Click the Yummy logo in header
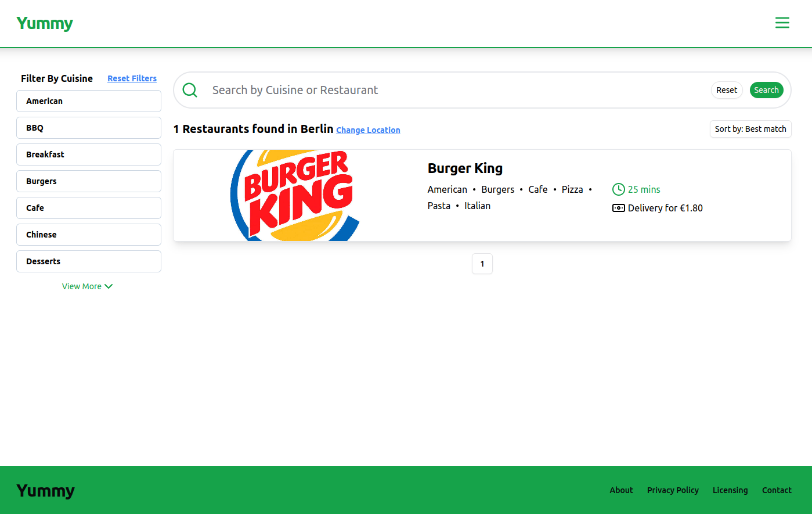Image resolution: width=812 pixels, height=514 pixels. click(45, 23)
